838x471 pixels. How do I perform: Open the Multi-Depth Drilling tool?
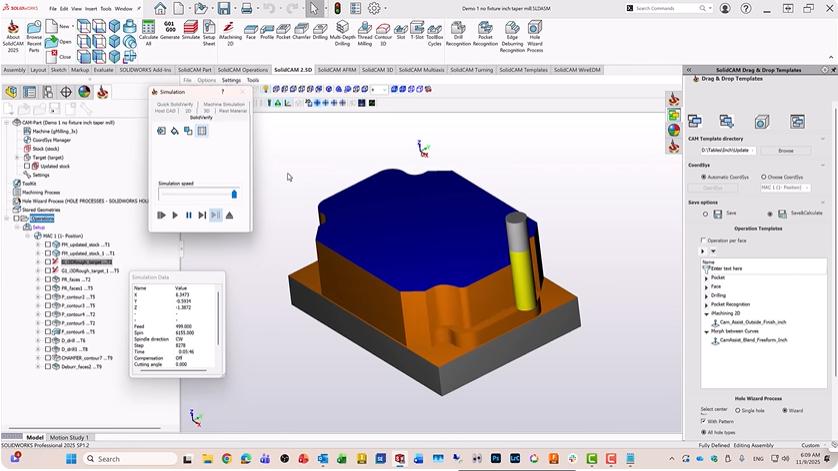[342, 34]
